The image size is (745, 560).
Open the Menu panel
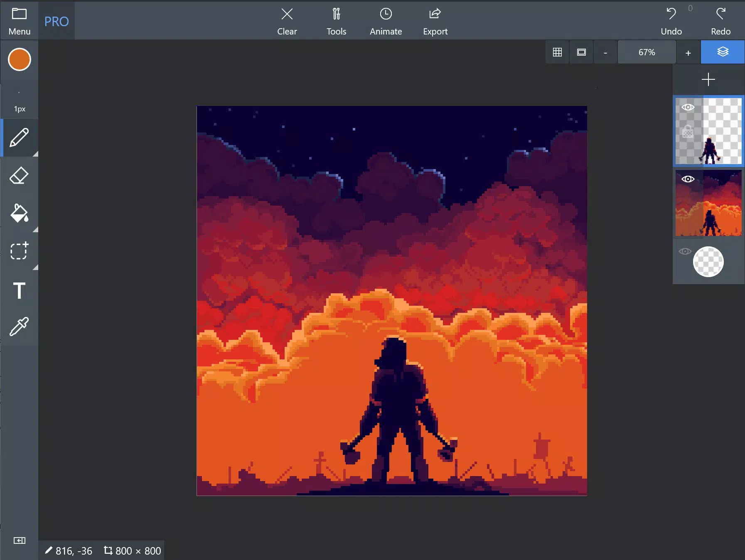click(19, 20)
